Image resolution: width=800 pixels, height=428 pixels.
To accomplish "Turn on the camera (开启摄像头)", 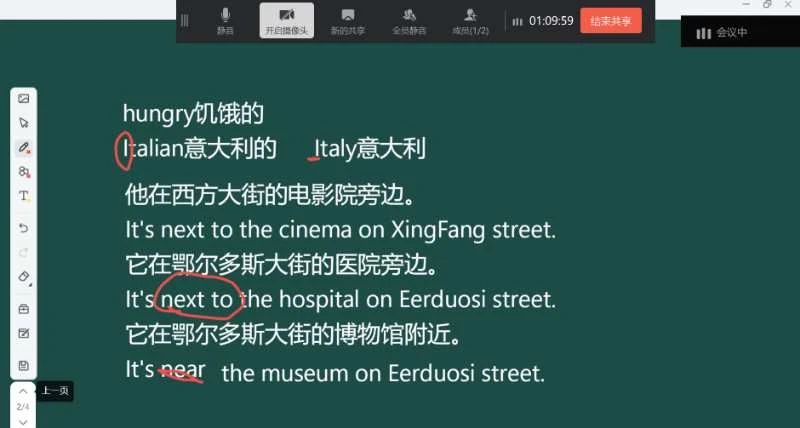I will (x=286, y=20).
